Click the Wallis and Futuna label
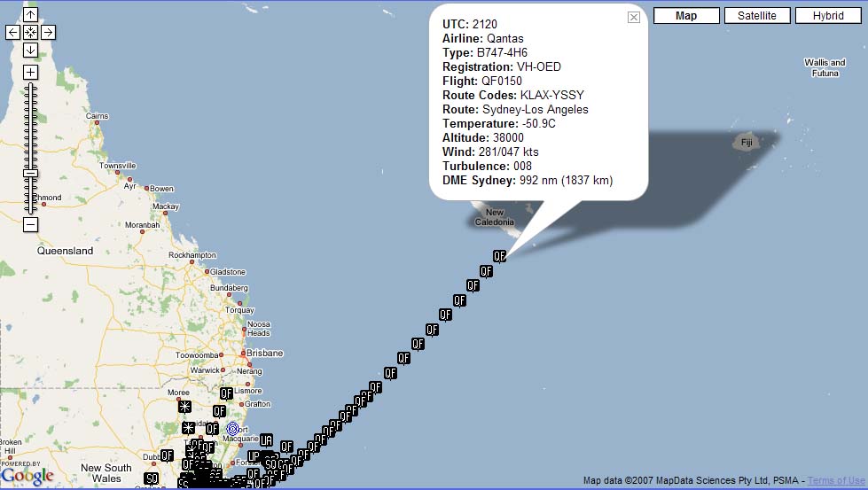The height and width of the screenshot is (490, 868). tap(825, 68)
